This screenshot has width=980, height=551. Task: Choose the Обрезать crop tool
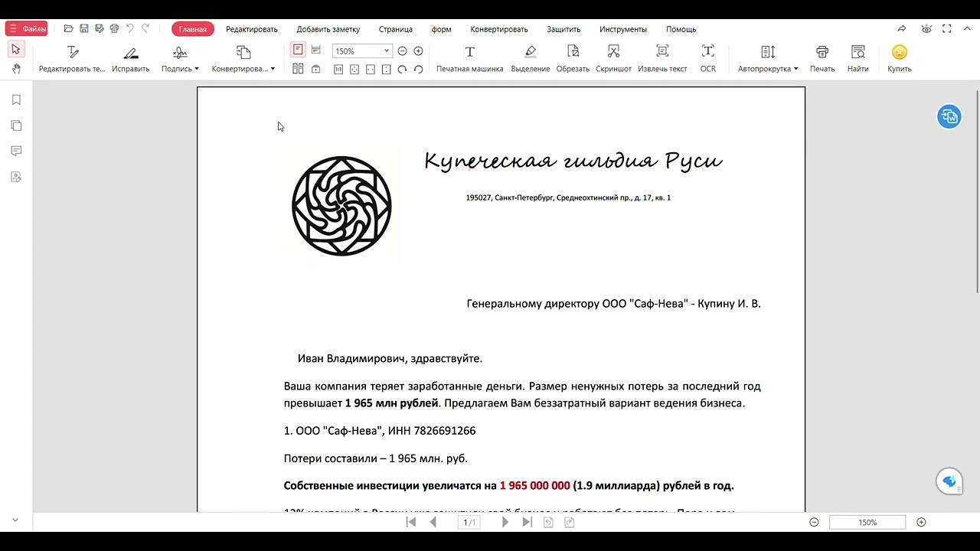coord(573,60)
